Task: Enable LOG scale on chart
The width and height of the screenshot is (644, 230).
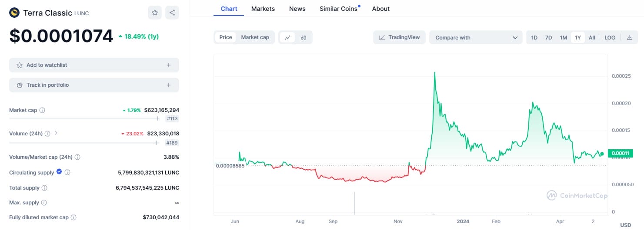Action: tap(610, 38)
